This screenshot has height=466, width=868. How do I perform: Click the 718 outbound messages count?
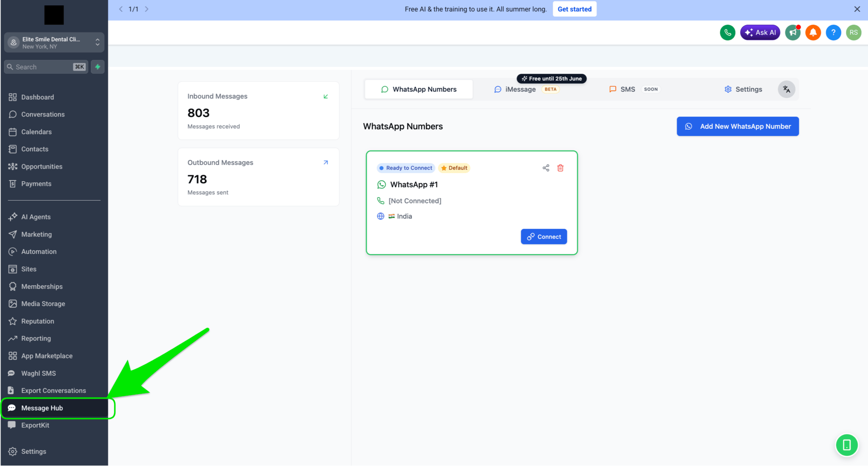[197, 179]
